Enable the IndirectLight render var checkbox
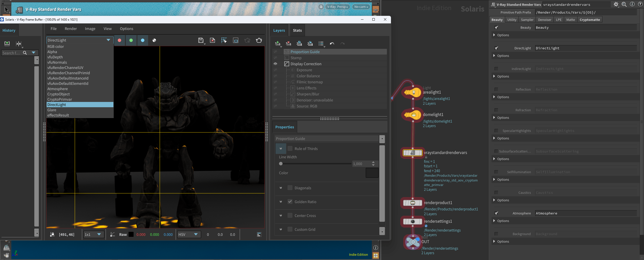 click(496, 68)
